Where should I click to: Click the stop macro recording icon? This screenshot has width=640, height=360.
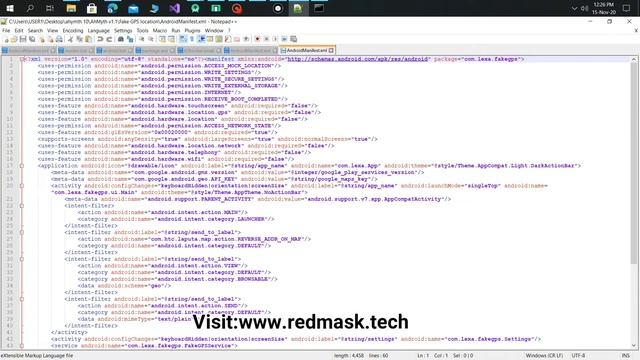[267, 39]
